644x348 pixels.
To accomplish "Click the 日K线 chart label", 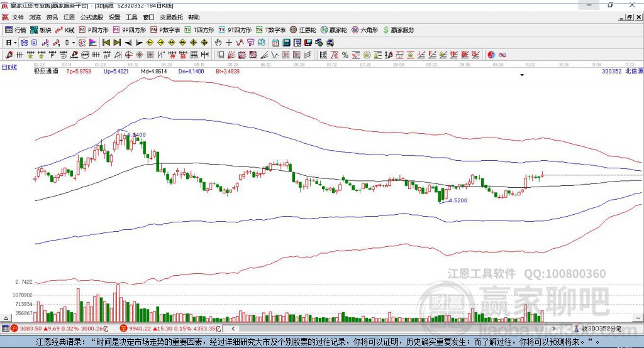I will click(x=9, y=67).
